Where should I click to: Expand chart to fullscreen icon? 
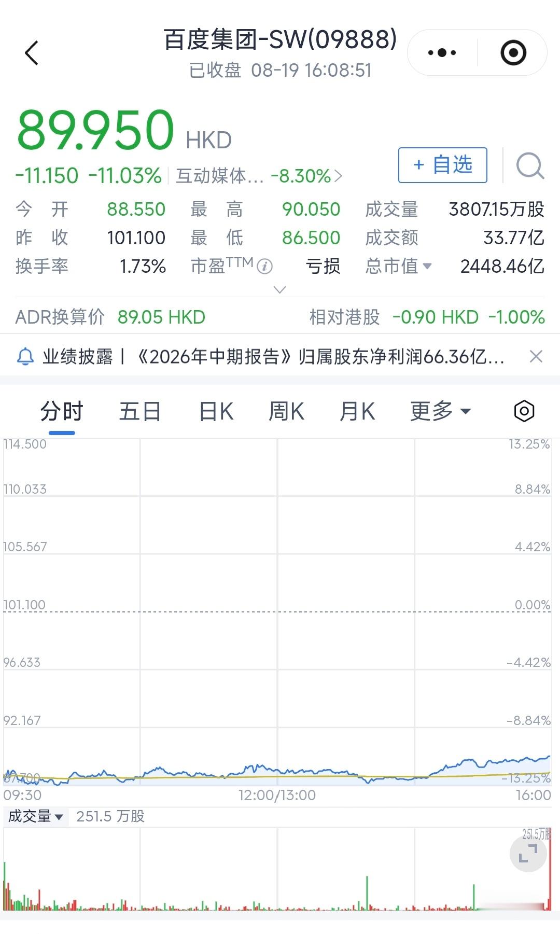[528, 854]
